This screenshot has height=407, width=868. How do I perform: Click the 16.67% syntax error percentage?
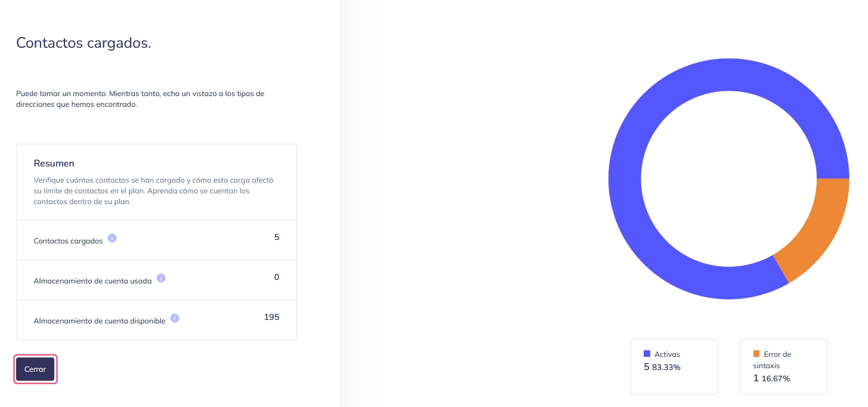pyautogui.click(x=776, y=379)
